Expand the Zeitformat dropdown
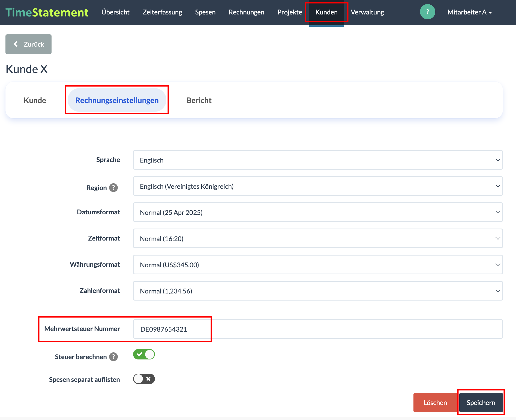The height and width of the screenshot is (420, 516). (x=318, y=238)
